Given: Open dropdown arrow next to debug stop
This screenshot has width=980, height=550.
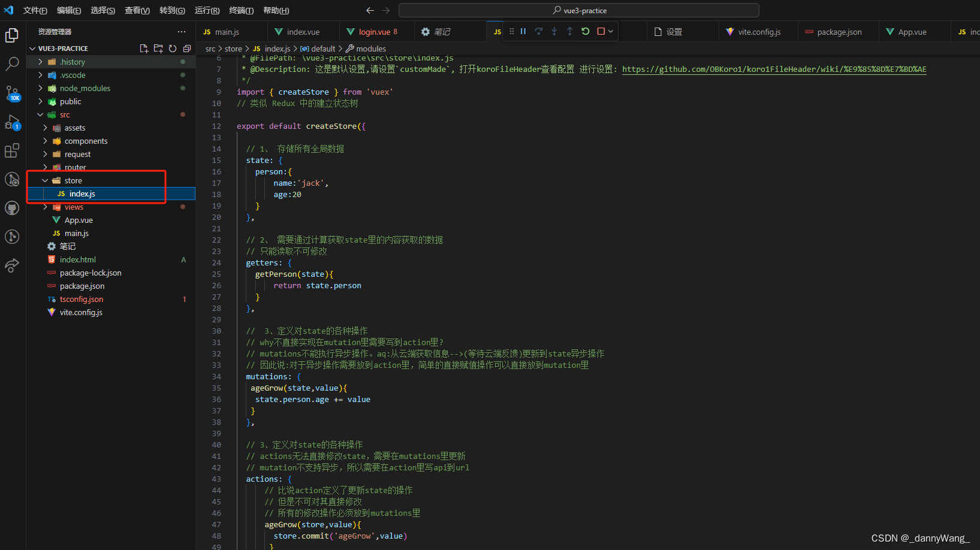Looking at the screenshot, I should click(611, 31).
